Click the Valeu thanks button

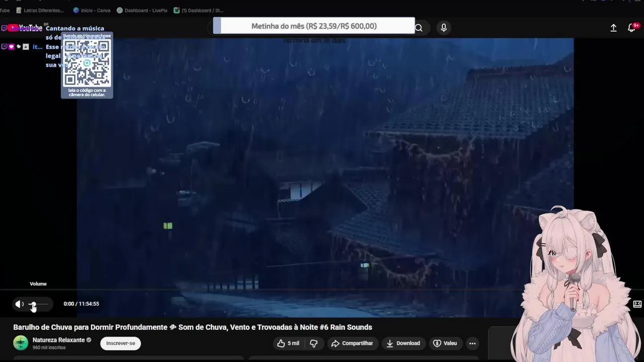445,343
